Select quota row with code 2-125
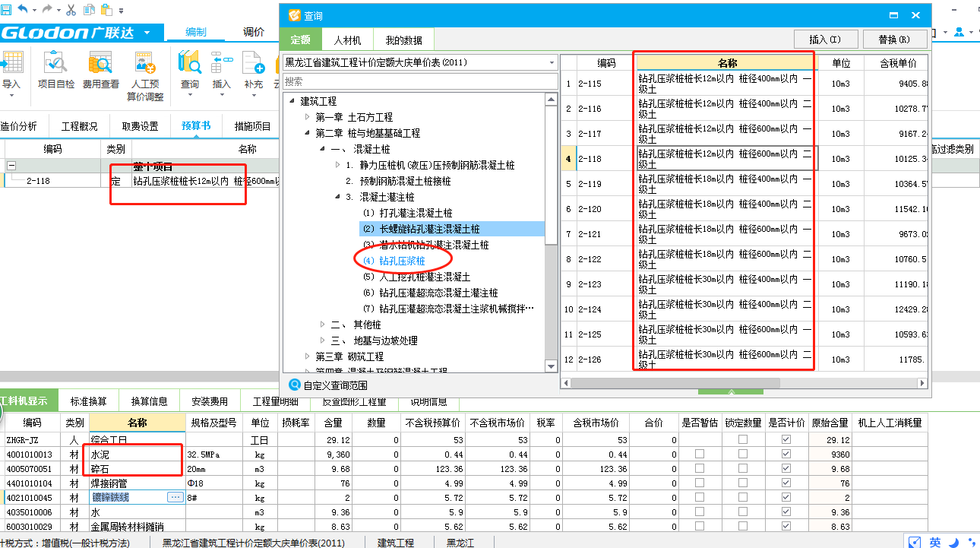 pos(744,334)
